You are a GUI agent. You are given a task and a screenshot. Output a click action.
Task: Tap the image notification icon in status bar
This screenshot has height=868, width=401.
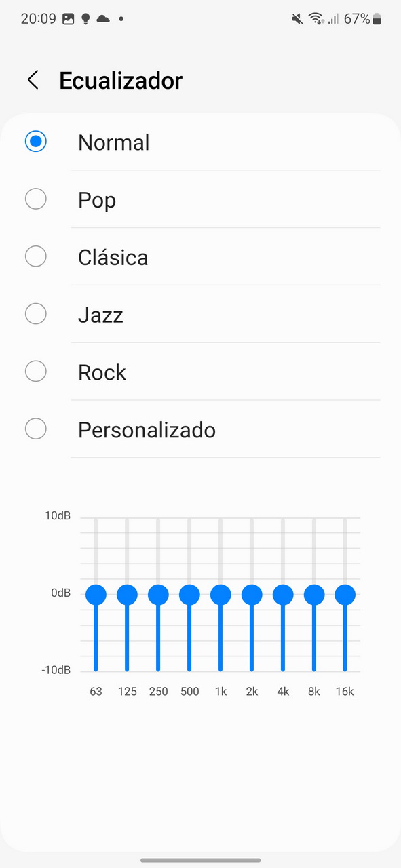click(68, 19)
